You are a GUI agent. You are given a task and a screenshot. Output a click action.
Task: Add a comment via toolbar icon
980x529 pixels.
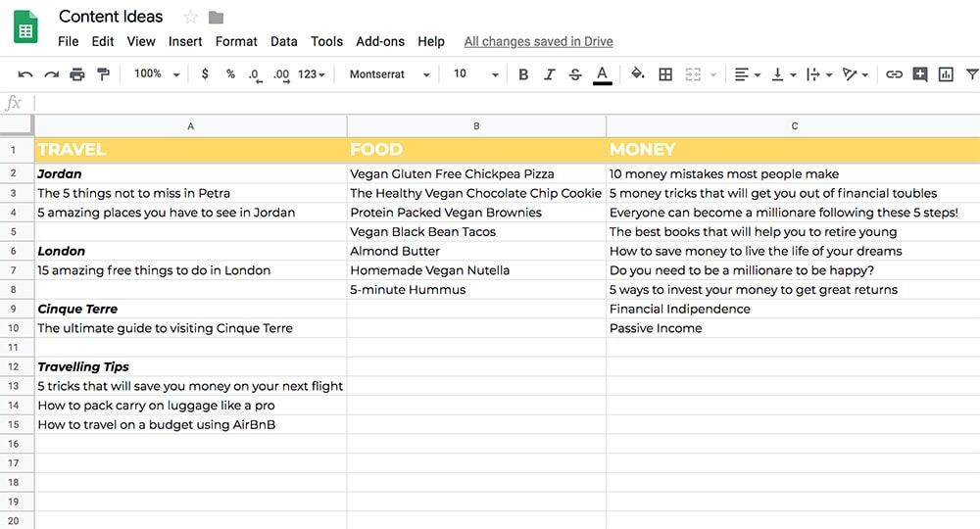[x=920, y=74]
